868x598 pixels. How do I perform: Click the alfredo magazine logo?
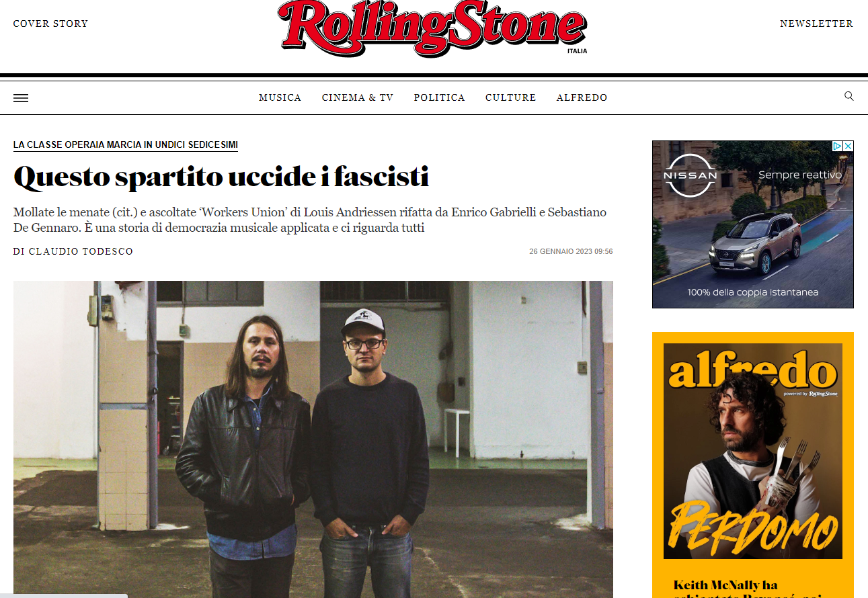(752, 368)
